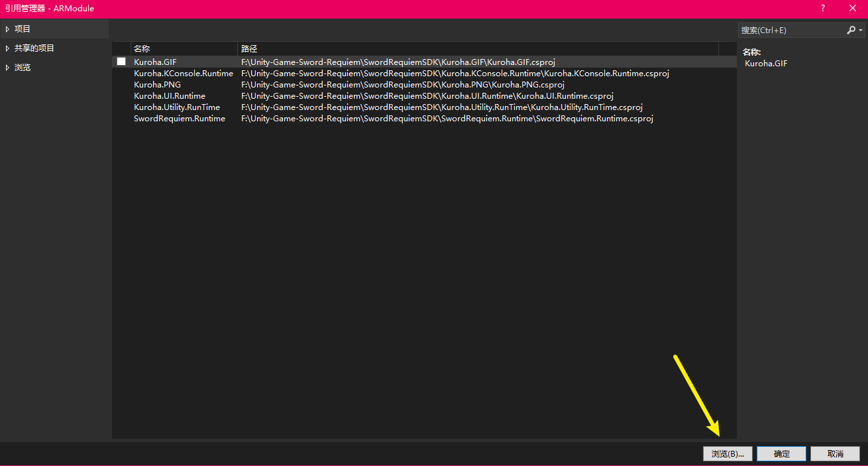Select the 项目 category
This screenshot has width=868, height=466.
(23, 29)
